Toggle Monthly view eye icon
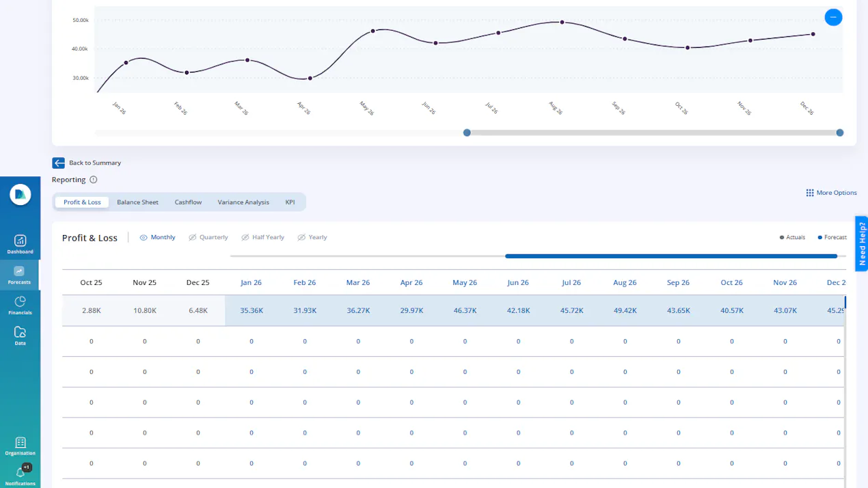 144,237
